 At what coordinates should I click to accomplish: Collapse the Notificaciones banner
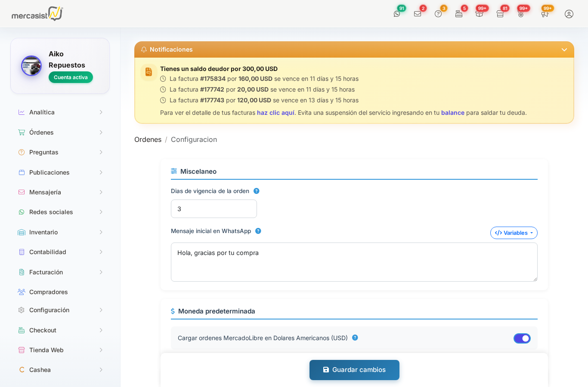pos(564,49)
